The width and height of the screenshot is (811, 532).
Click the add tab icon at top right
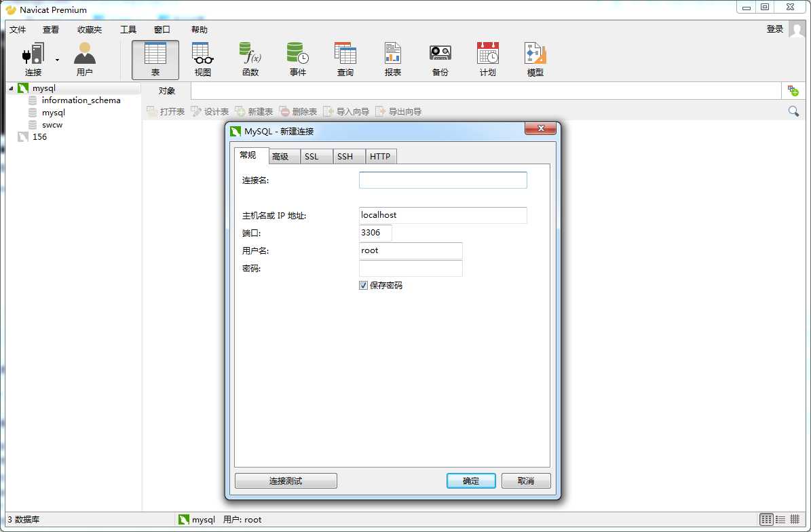click(793, 91)
